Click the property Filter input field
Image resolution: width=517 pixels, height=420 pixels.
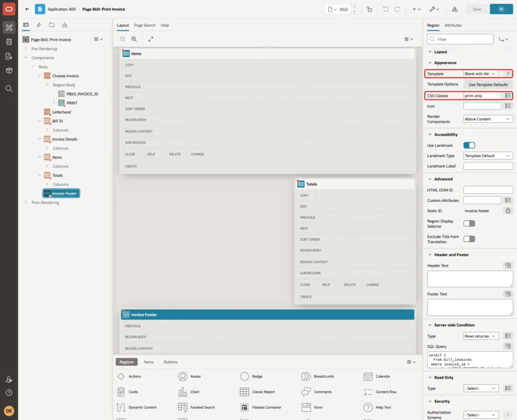click(x=460, y=39)
